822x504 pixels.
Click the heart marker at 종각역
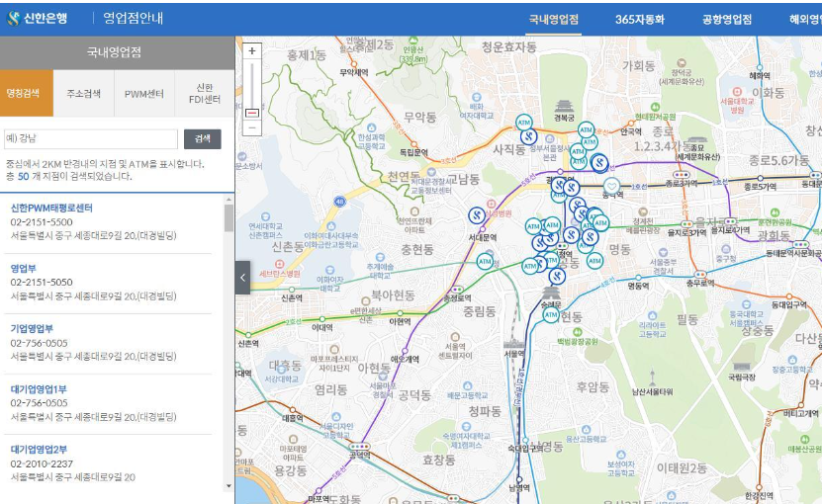611,186
